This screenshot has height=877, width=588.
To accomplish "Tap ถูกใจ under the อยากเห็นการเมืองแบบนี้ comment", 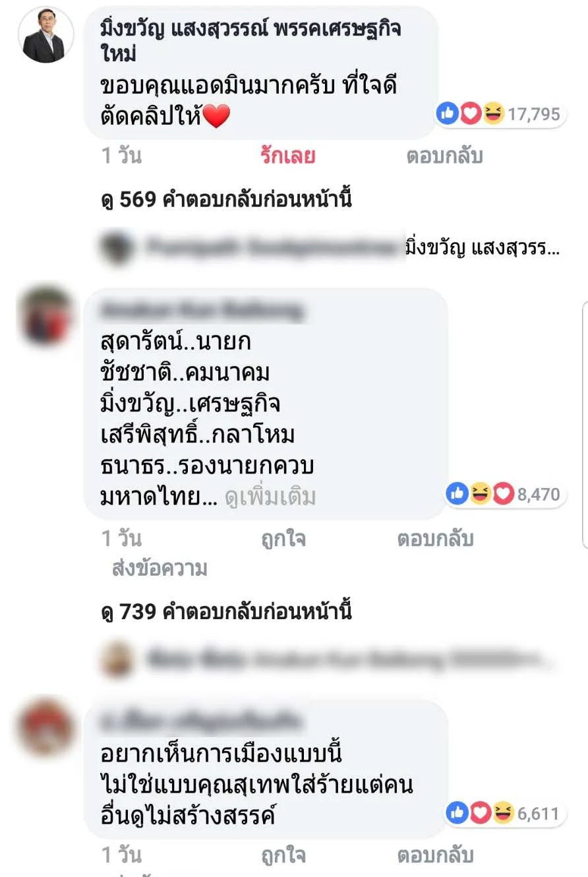I will click(x=283, y=855).
